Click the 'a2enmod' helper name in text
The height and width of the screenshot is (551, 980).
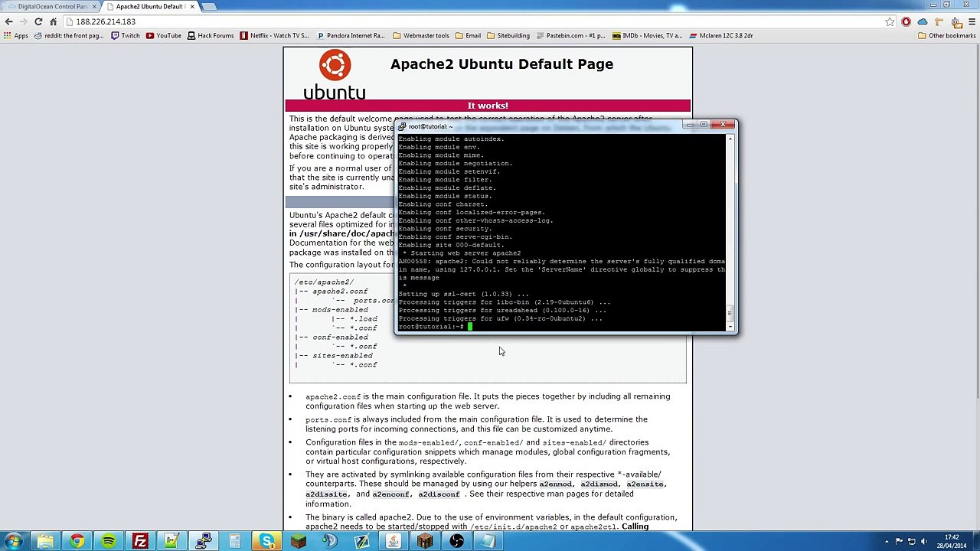(555, 484)
